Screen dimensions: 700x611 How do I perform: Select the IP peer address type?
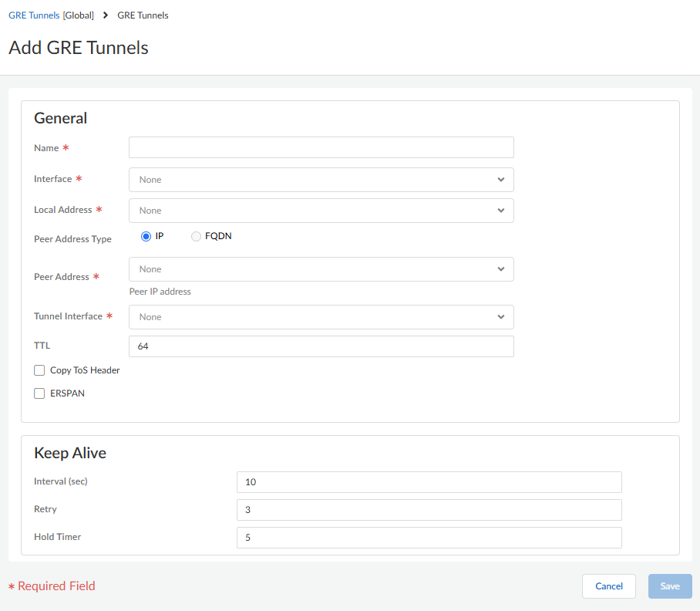(x=146, y=237)
